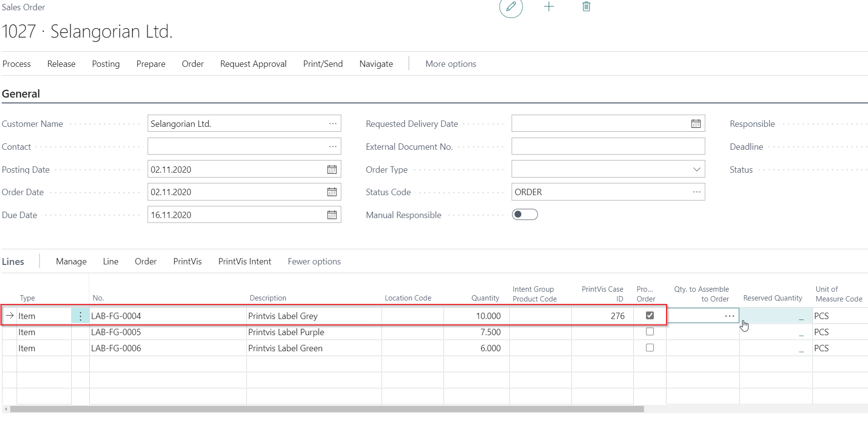This screenshot has width=868, height=421.
Task: Click quantity value 6.000
Action: pos(490,348)
